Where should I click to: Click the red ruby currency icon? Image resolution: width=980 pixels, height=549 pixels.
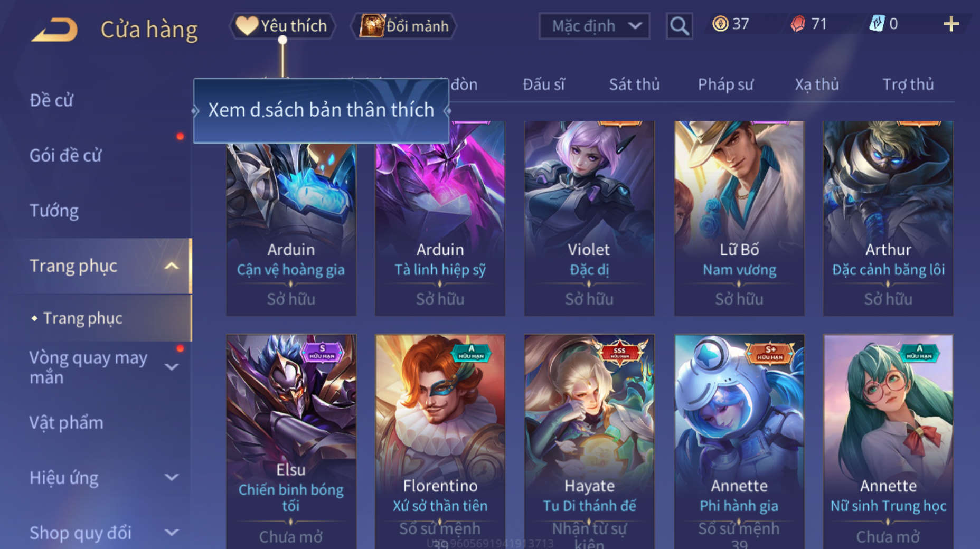798,24
